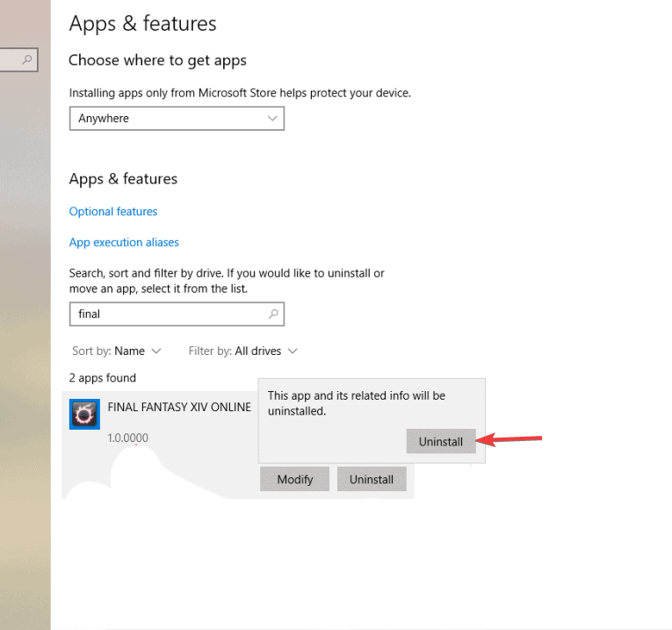Expand the Sort by Name dropdown

[116, 351]
